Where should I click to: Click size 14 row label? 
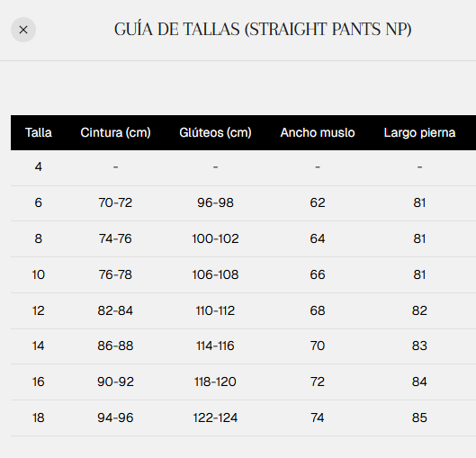39,346
